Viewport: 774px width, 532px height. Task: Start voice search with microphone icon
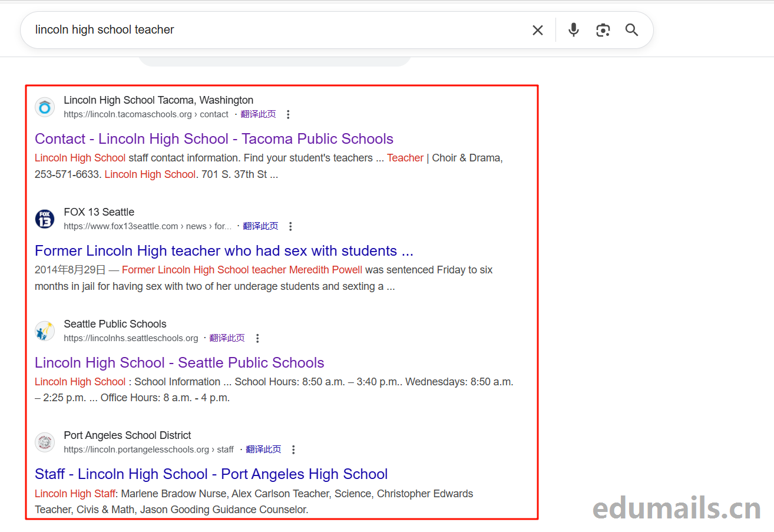pos(573,30)
